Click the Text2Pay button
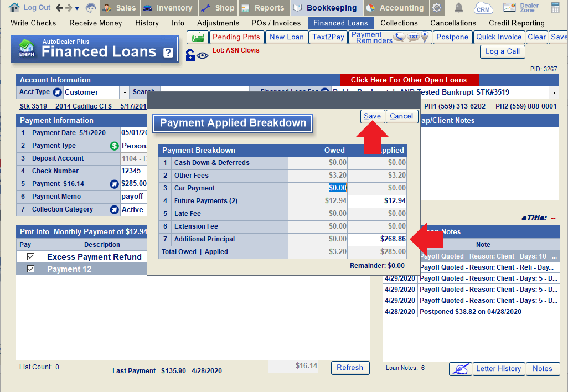 click(x=328, y=37)
